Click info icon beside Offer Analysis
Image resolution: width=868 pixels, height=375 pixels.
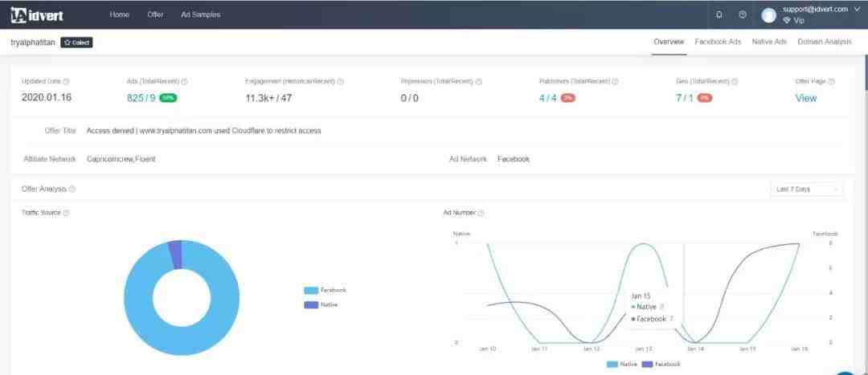pos(72,190)
